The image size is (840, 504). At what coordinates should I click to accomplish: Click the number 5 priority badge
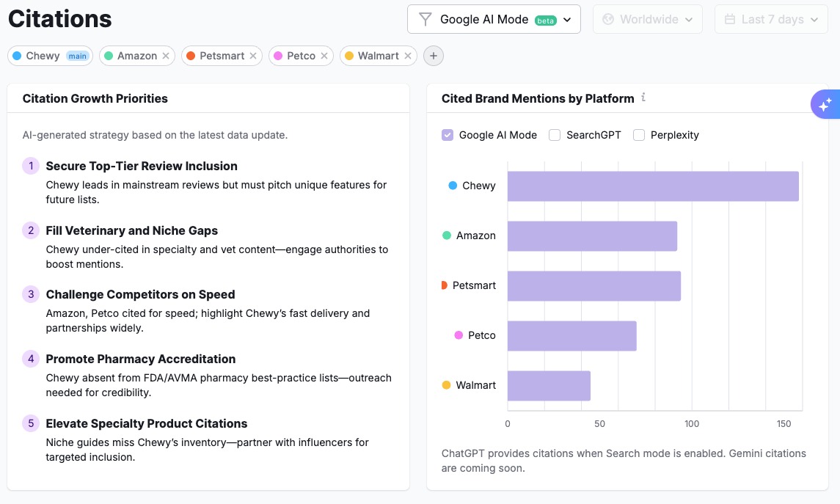[31, 423]
